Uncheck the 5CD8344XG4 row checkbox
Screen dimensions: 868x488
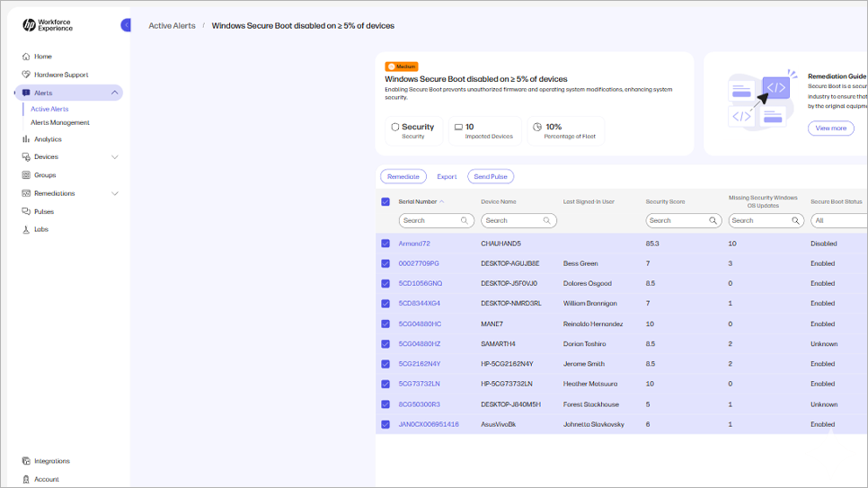(x=385, y=304)
